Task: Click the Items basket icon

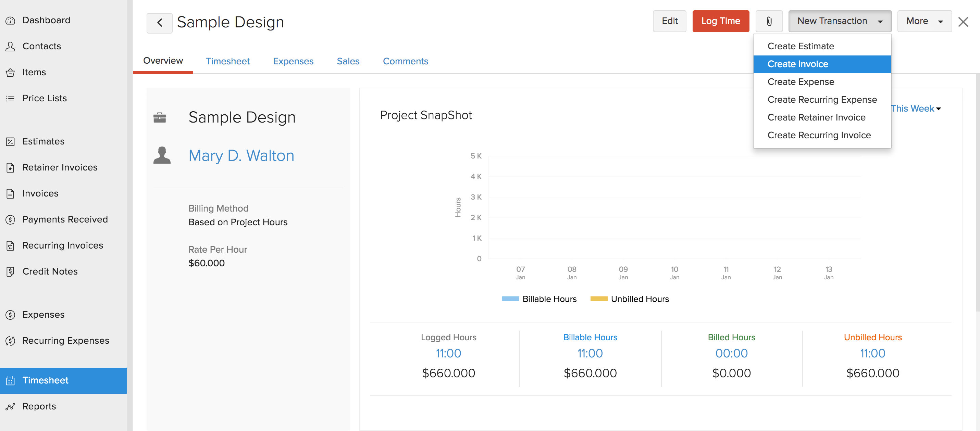Action: [10, 73]
